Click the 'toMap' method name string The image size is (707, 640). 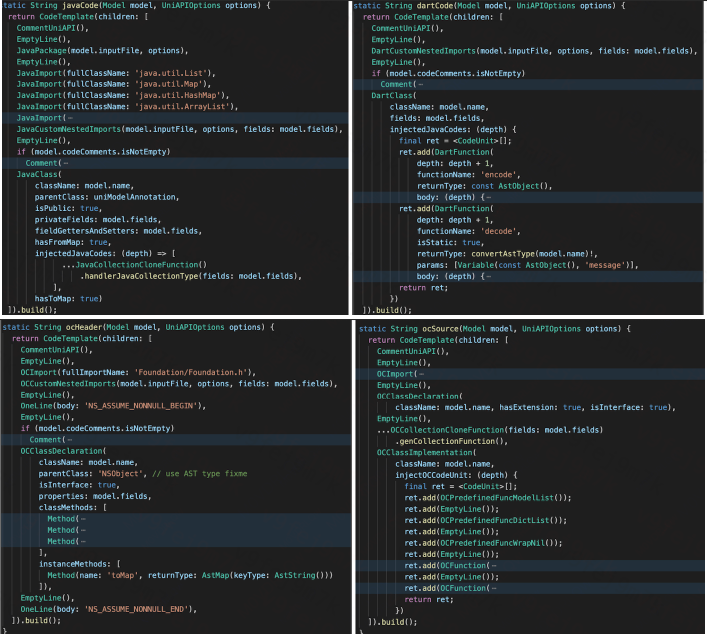(x=123, y=576)
